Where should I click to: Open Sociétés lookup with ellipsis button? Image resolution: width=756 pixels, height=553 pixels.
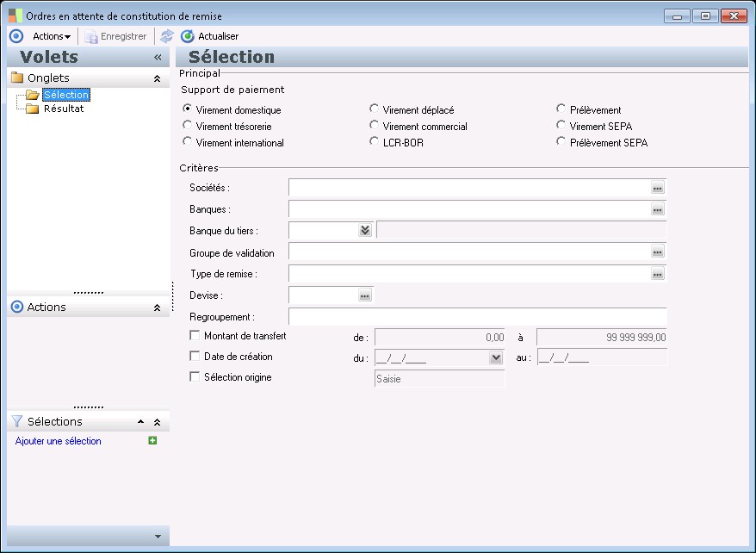(658, 188)
